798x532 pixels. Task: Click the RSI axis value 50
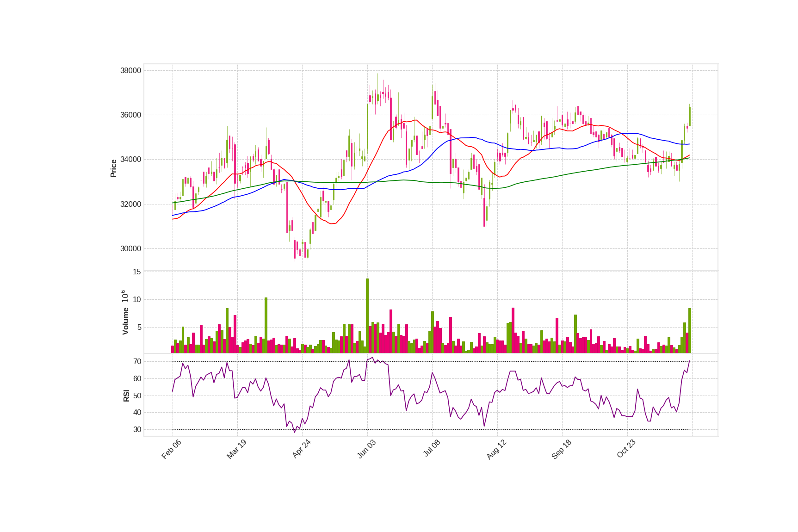coord(137,396)
